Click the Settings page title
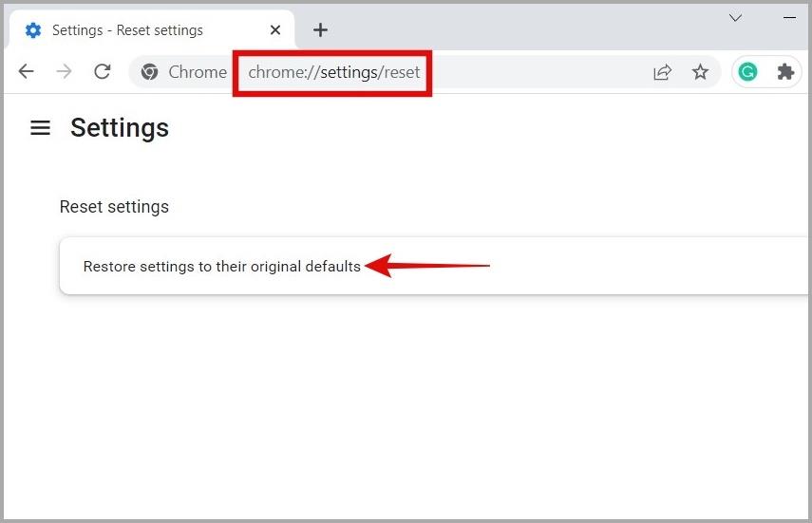This screenshot has width=812, height=523. tap(120, 128)
